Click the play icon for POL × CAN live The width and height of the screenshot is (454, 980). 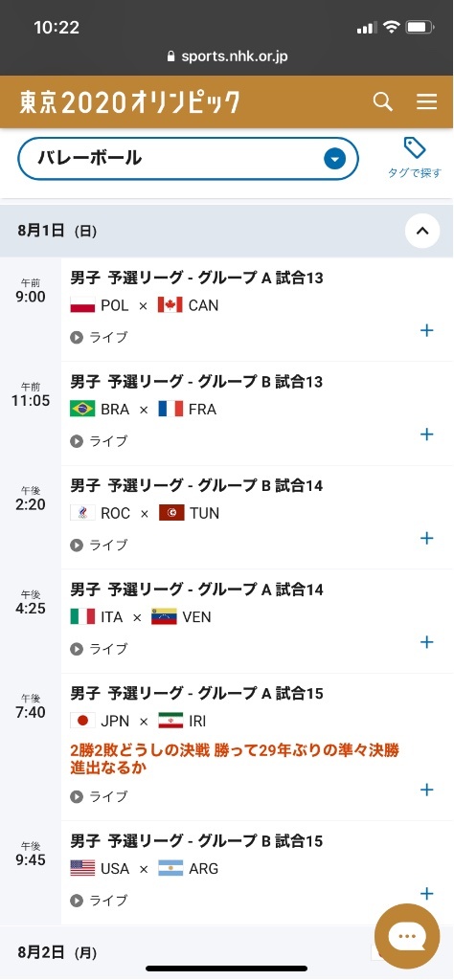coord(77,338)
